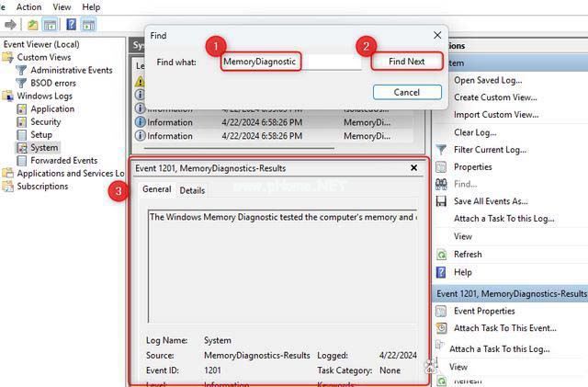Click the Save All Events As disk icon
Viewport: 588px width, 387px height.
441,201
